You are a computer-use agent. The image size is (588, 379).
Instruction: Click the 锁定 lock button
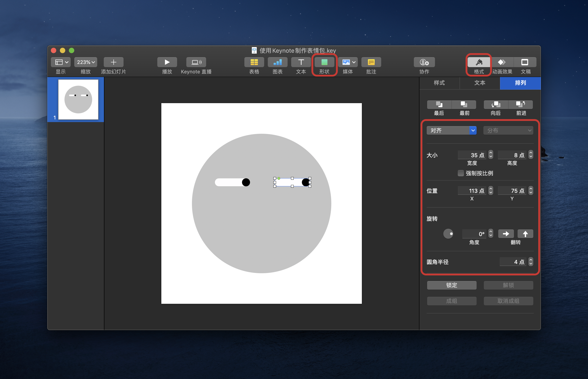tap(451, 285)
